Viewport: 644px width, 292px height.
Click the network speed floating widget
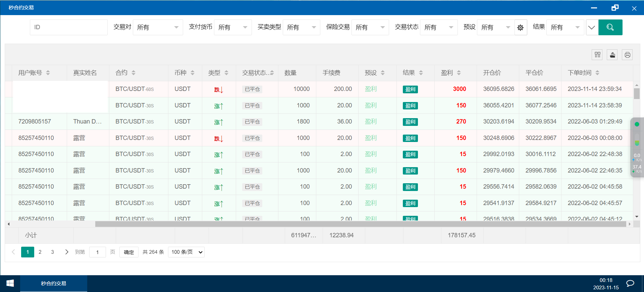pos(637,147)
